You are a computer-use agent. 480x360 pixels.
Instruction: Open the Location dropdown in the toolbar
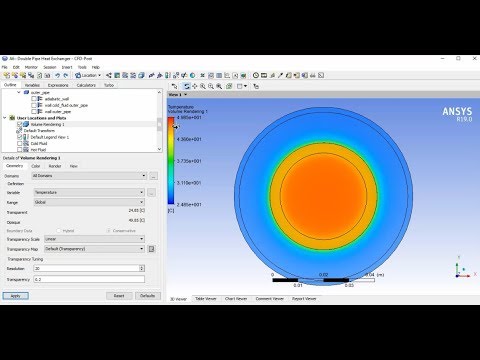click(88, 75)
